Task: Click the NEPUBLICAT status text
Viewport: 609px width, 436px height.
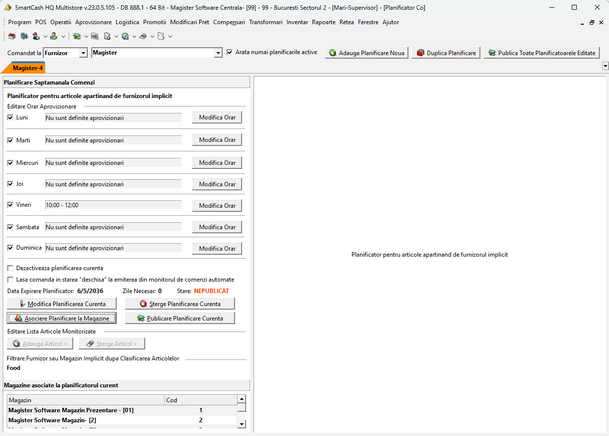Action: coord(211,291)
